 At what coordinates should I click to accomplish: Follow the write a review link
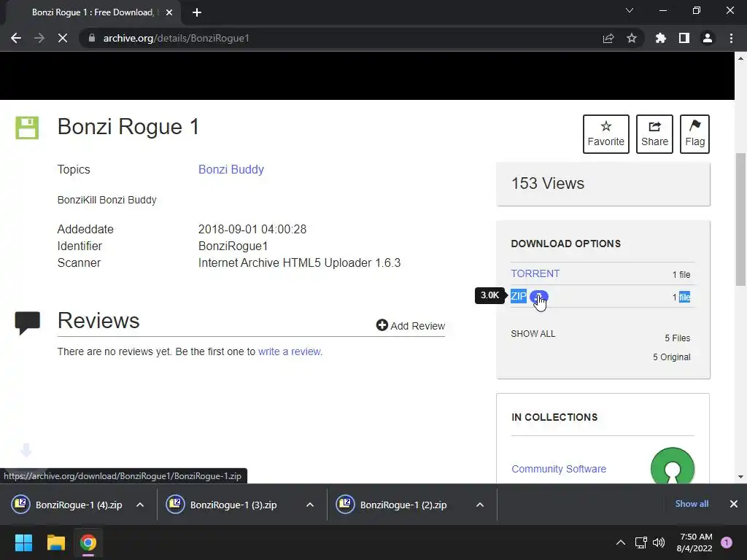pos(289,351)
